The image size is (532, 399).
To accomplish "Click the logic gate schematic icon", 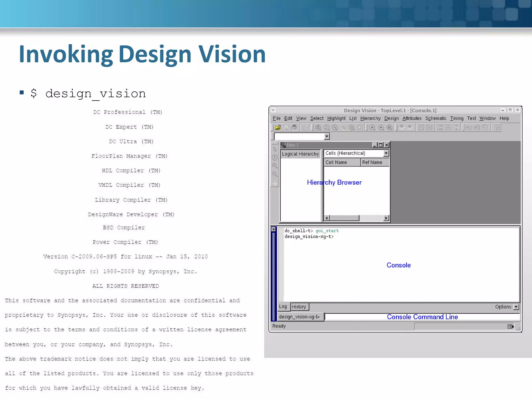I will coord(421,128).
